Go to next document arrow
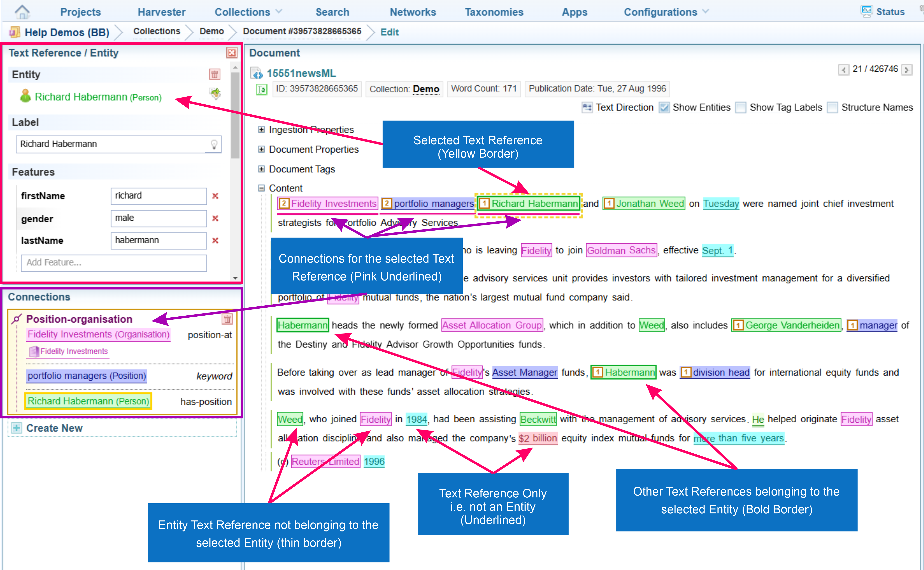Image resolution: width=924 pixels, height=570 pixels. pos(907,70)
